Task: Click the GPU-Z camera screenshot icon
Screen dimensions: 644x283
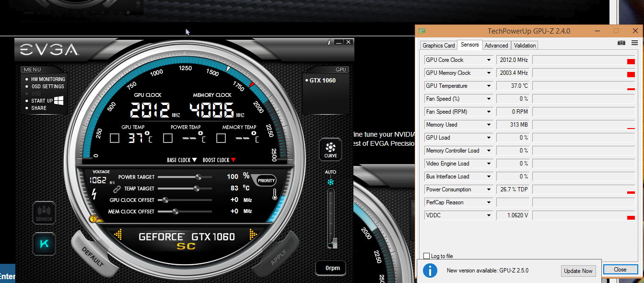Action: [x=621, y=43]
